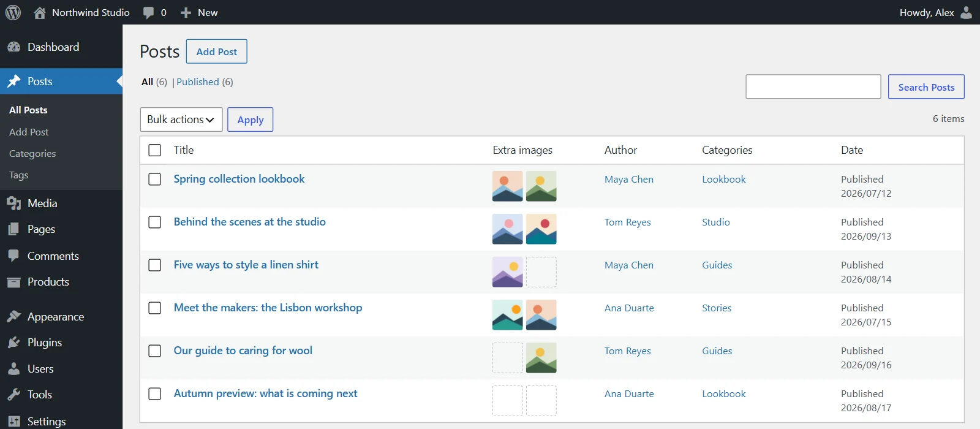Image resolution: width=980 pixels, height=429 pixels.
Task: Tick the Our guide to caring for wool checkbox
Action: pyautogui.click(x=155, y=351)
